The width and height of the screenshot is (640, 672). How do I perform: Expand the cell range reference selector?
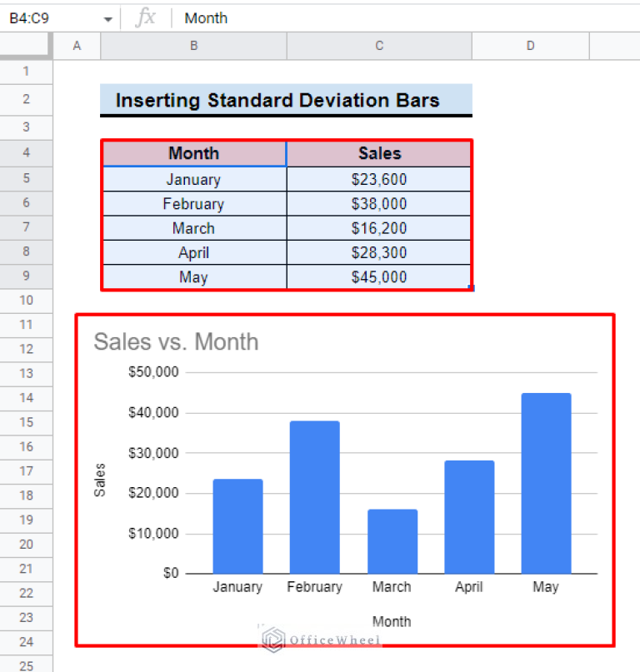click(107, 17)
